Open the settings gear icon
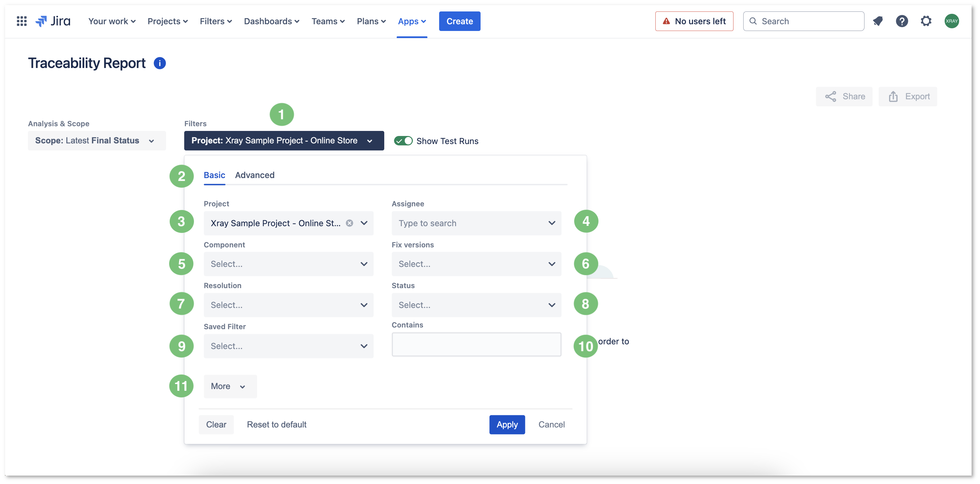The height and width of the screenshot is (484, 980). pos(926,21)
